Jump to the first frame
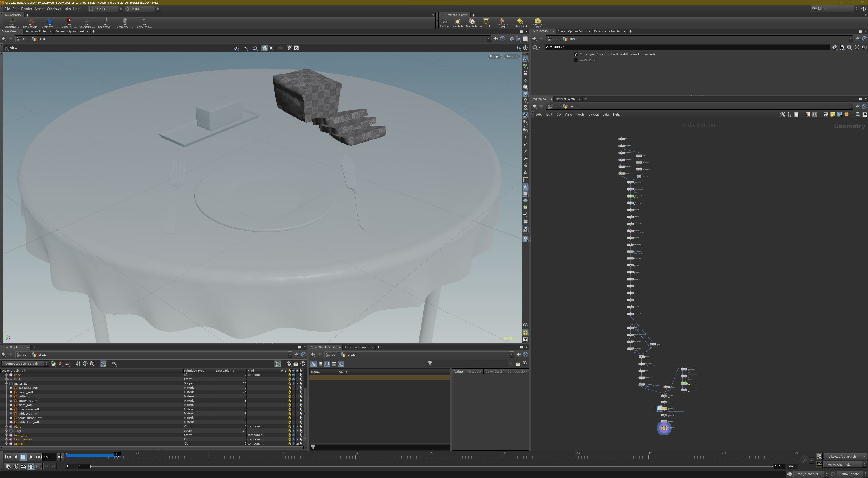868x478 pixels. (8, 457)
